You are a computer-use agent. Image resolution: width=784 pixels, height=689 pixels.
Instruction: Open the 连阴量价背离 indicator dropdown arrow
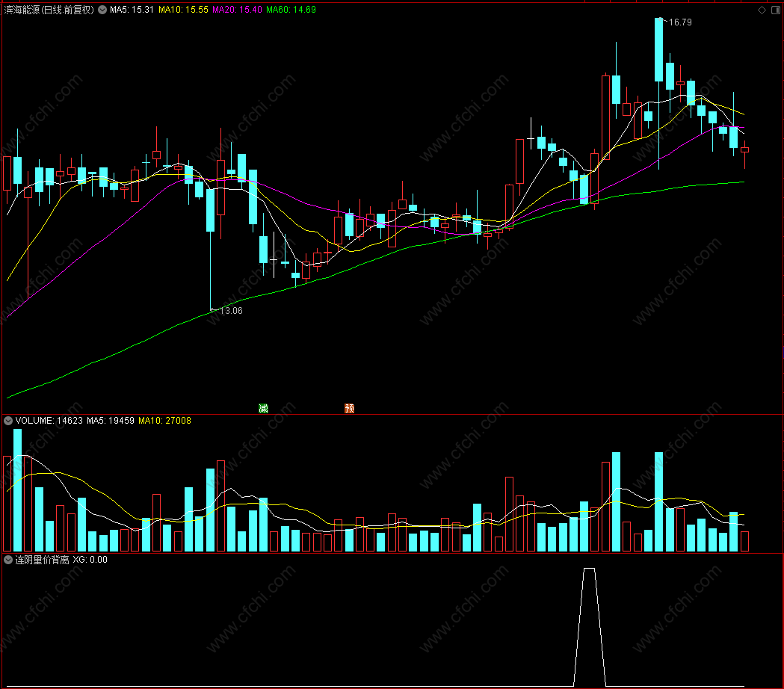click(8, 560)
